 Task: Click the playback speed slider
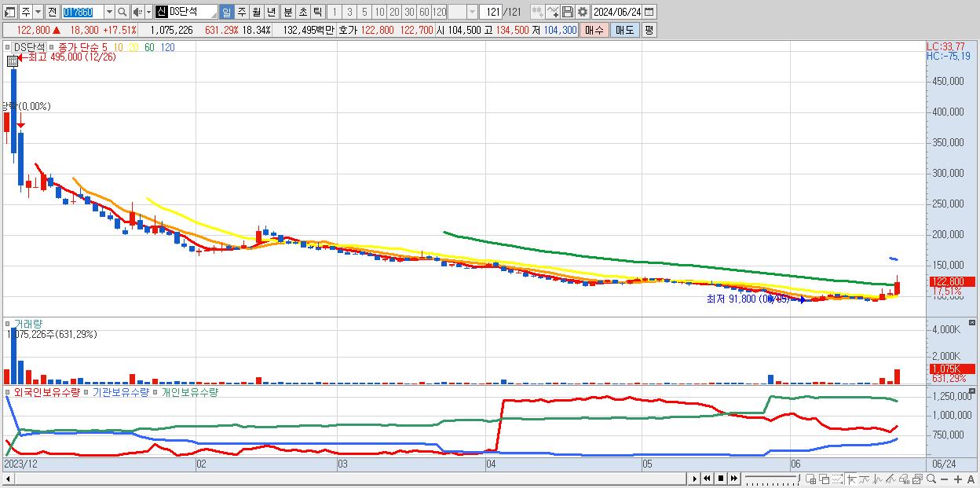772,479
